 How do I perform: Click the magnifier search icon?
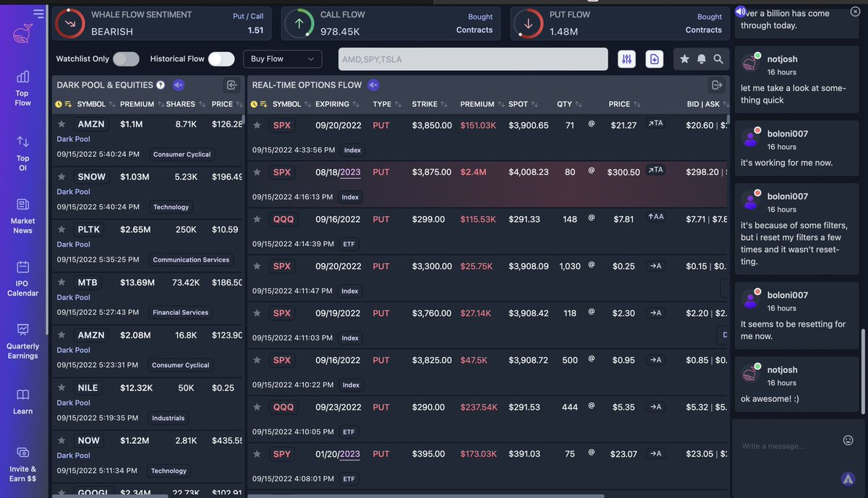tap(718, 59)
